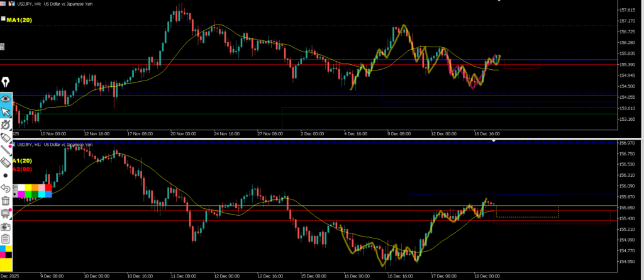Image resolution: width=644 pixels, height=280 pixels.
Task: Click the small lock icon on the H4 chart's left edge
Action: [x=3, y=47]
